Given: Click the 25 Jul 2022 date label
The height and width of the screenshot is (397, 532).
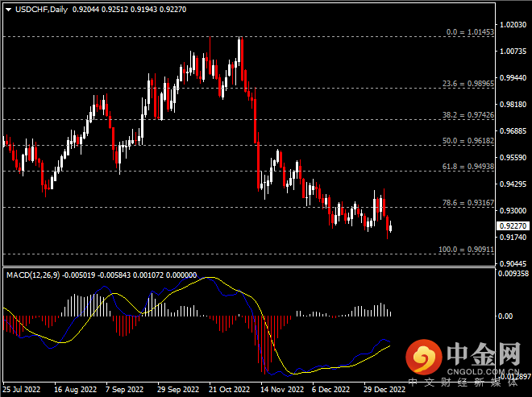Looking at the screenshot, I should [23, 388].
